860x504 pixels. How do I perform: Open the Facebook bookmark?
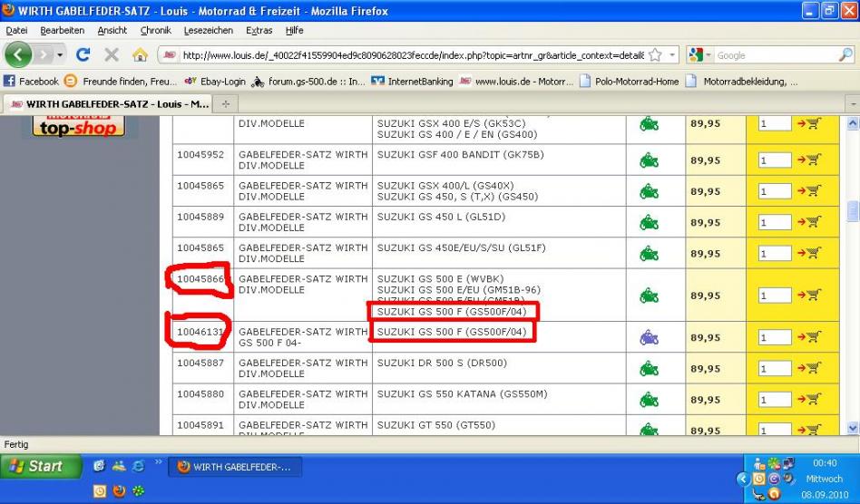[31, 81]
